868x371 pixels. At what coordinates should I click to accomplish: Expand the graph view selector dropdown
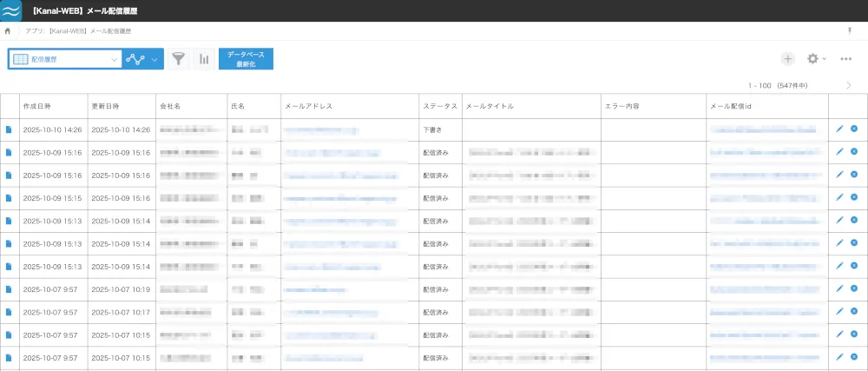(154, 59)
